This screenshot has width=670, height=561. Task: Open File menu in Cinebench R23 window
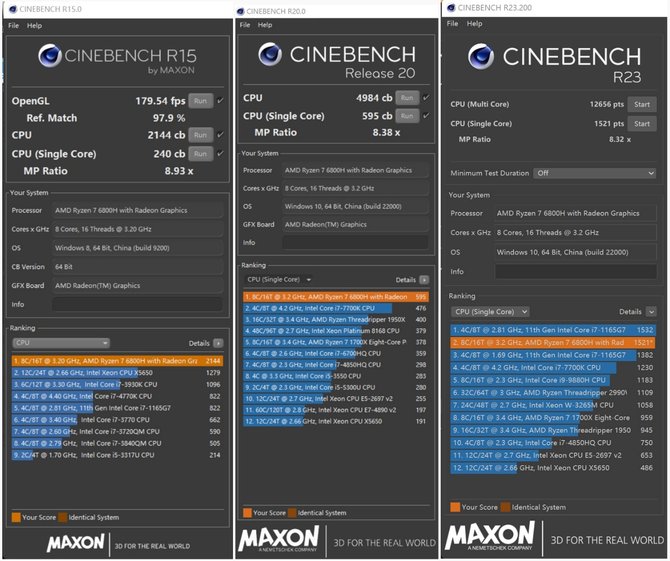(x=453, y=23)
